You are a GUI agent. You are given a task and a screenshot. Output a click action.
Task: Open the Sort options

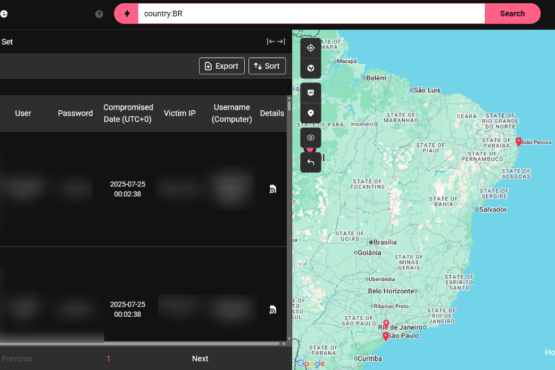267,66
